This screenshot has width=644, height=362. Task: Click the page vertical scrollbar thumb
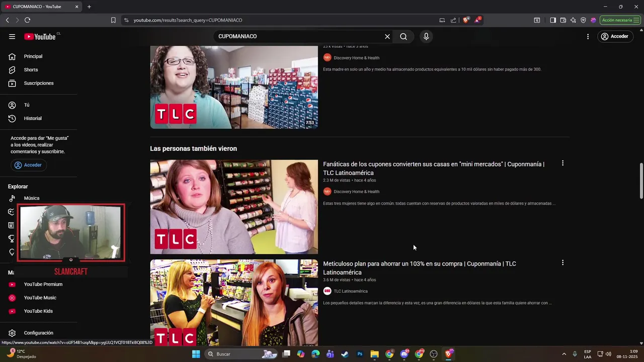[x=641, y=181]
